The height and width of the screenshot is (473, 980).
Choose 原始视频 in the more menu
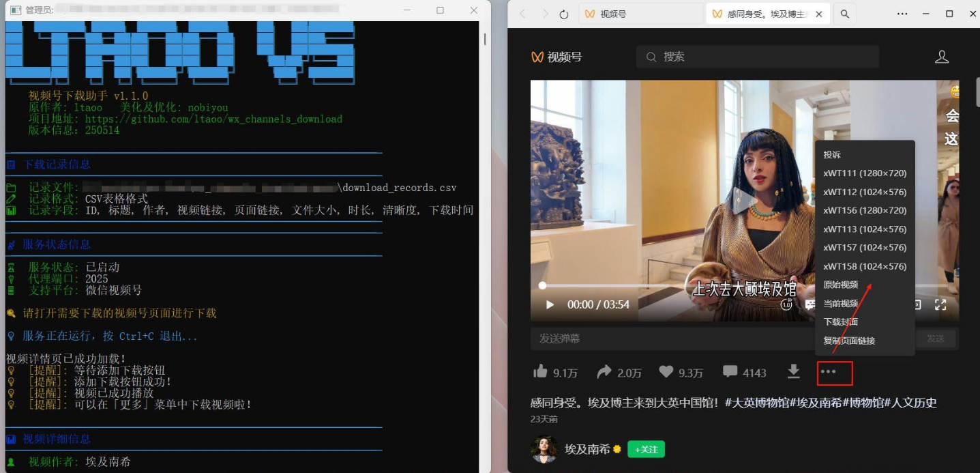pos(840,285)
